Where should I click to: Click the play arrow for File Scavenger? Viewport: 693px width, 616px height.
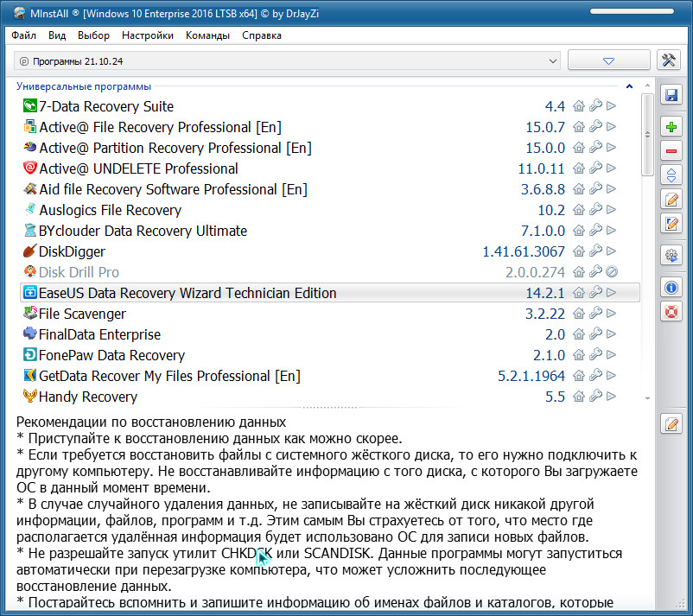point(611,314)
